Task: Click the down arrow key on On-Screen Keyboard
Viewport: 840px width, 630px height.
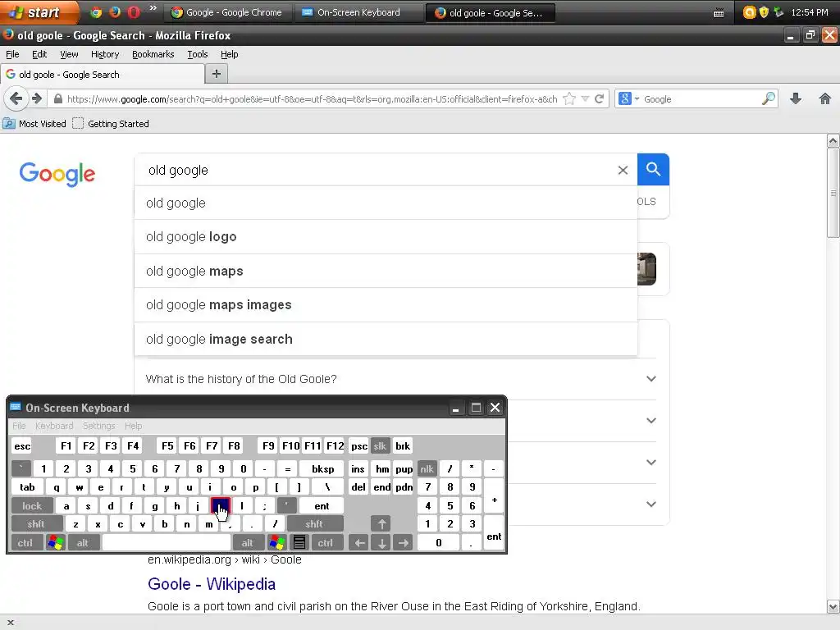Action: coord(381,543)
